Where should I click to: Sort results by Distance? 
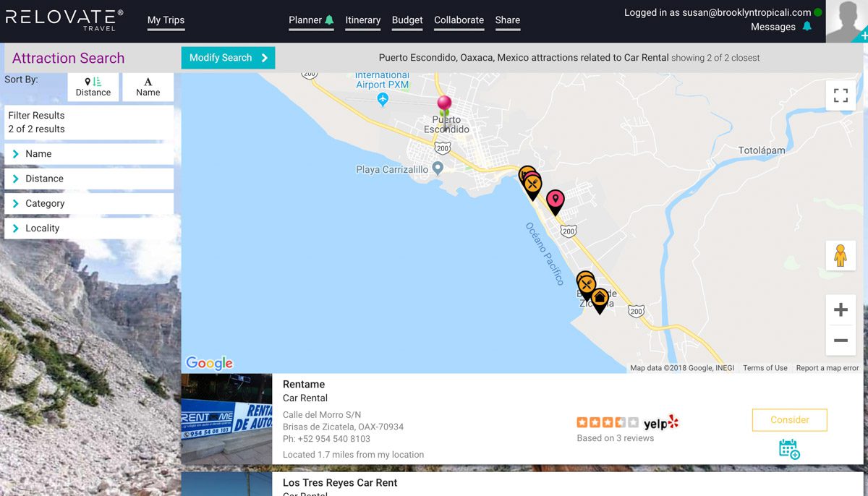tap(93, 87)
